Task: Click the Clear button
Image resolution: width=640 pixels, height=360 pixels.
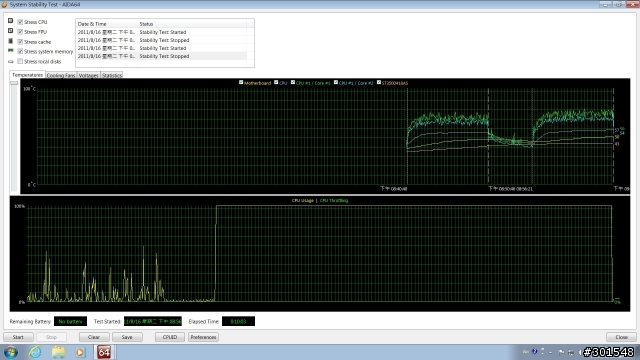Action: tap(94, 337)
